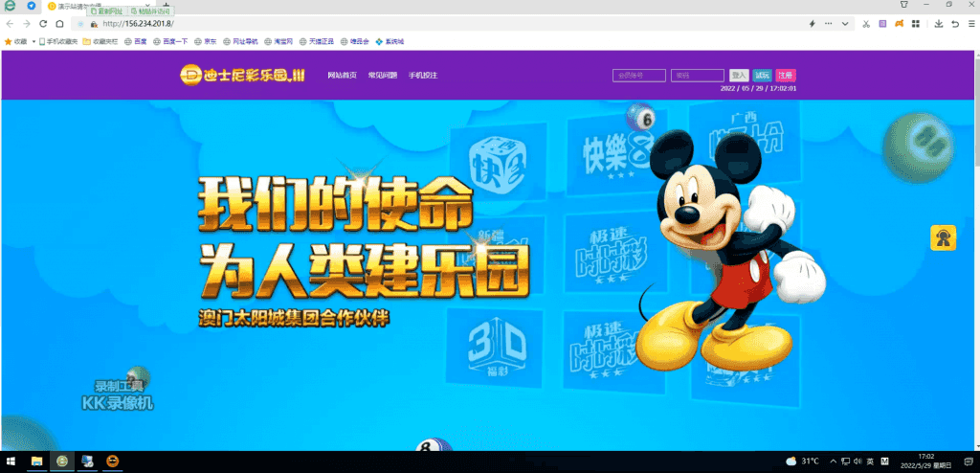Screen dimensions: 980x473
Task: Select the 快3 dice game tile
Action: (x=498, y=163)
